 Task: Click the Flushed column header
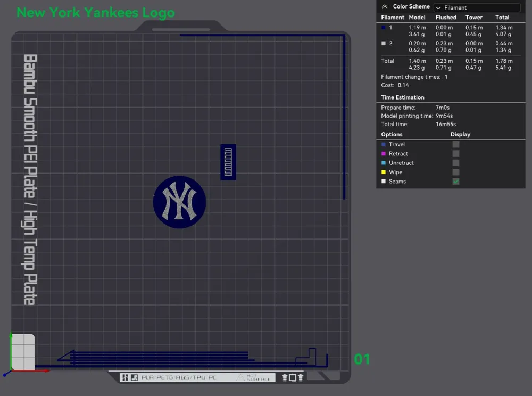coord(446,18)
